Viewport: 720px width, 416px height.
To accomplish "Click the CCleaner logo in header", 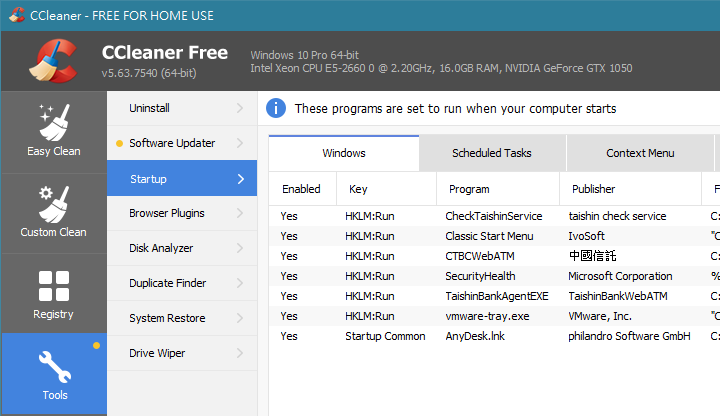I will point(53,61).
